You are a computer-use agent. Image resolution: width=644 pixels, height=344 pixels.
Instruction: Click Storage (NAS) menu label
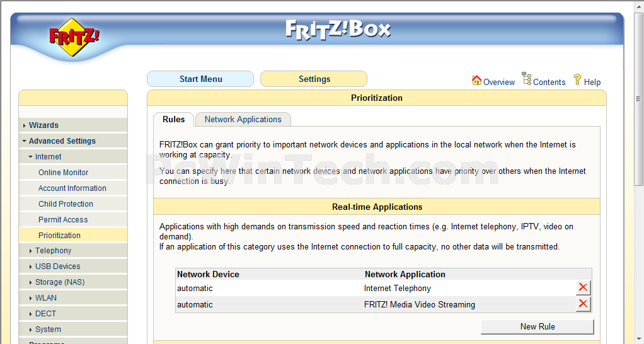click(x=60, y=282)
